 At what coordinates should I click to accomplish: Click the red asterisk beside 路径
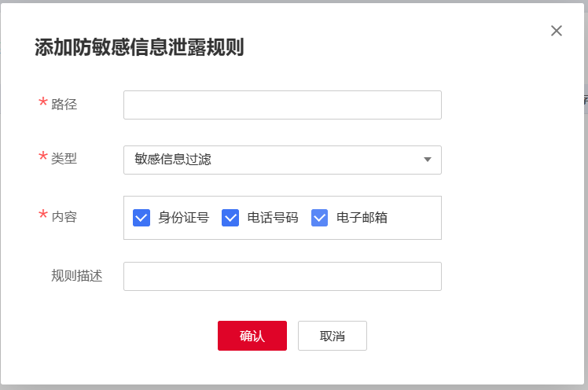[43, 103]
